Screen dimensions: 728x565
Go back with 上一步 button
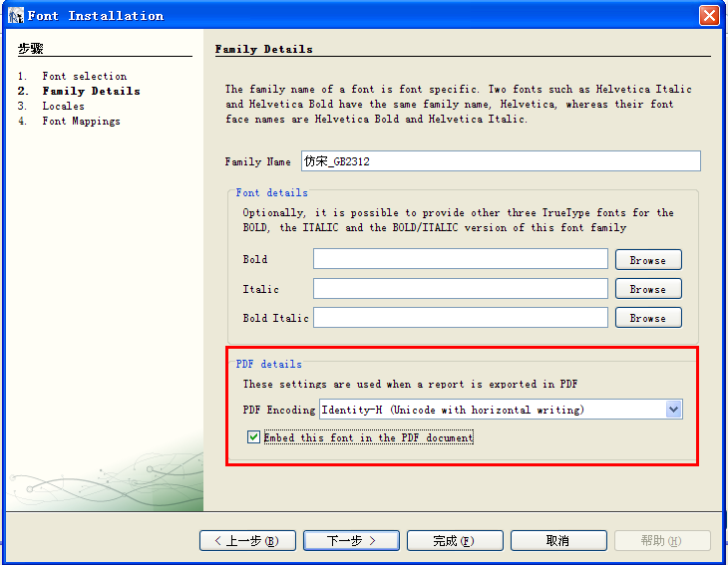pos(247,540)
